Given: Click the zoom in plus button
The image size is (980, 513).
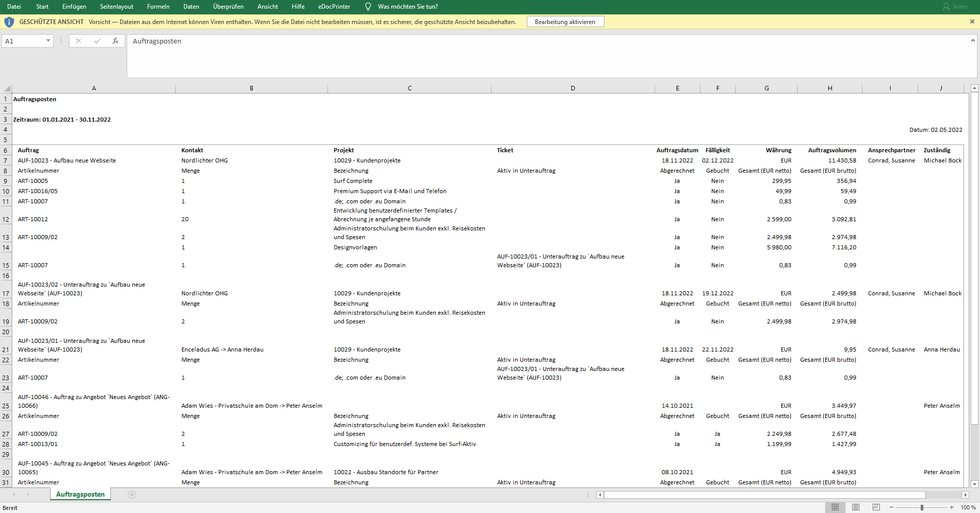Looking at the screenshot, I should 951,507.
